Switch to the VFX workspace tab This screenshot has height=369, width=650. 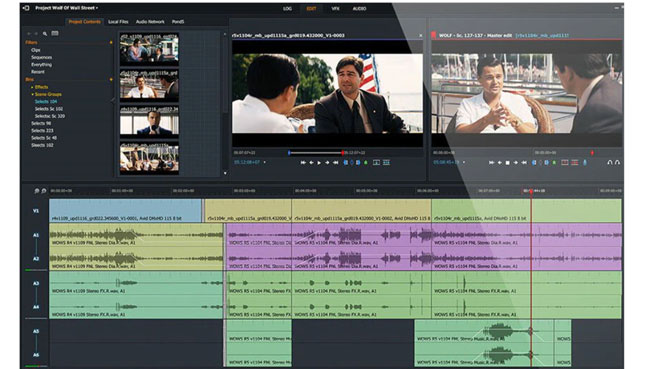335,8
